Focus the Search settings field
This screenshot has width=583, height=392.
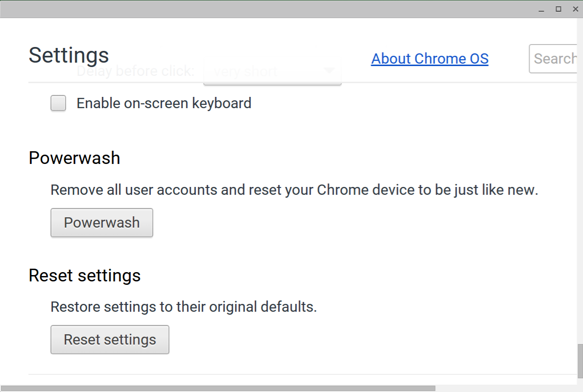coord(555,59)
